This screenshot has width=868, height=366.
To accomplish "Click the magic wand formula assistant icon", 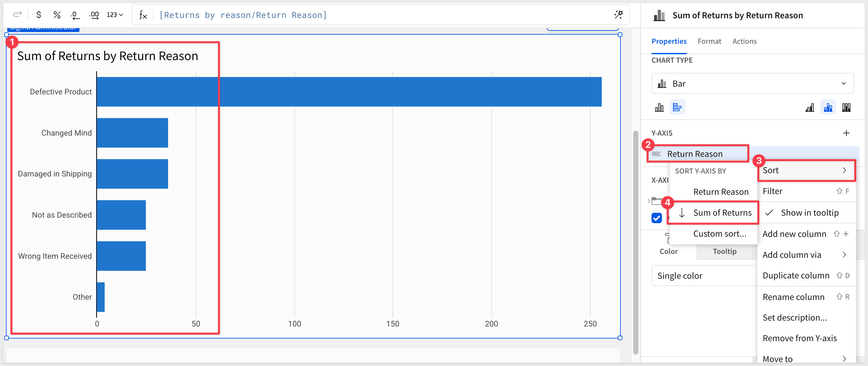I will click(618, 14).
